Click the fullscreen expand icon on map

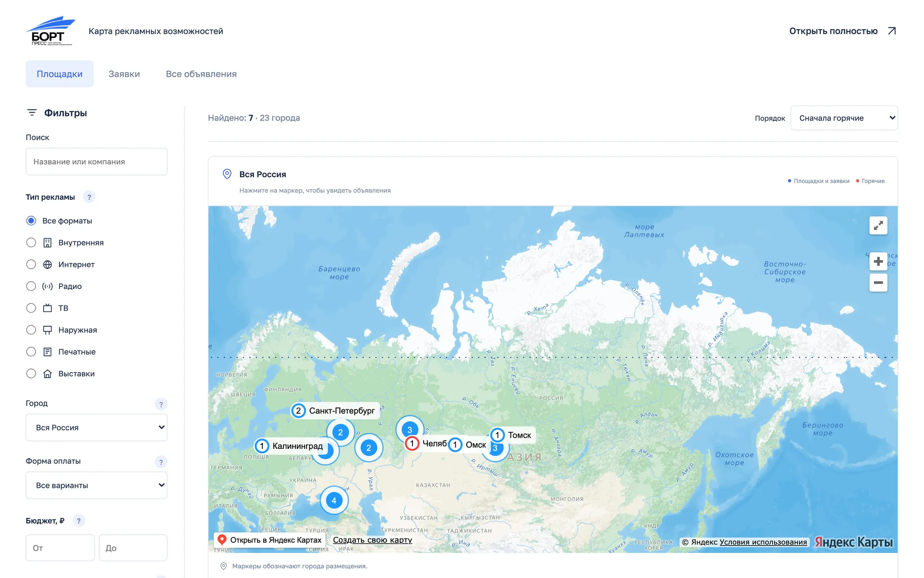pos(878,225)
